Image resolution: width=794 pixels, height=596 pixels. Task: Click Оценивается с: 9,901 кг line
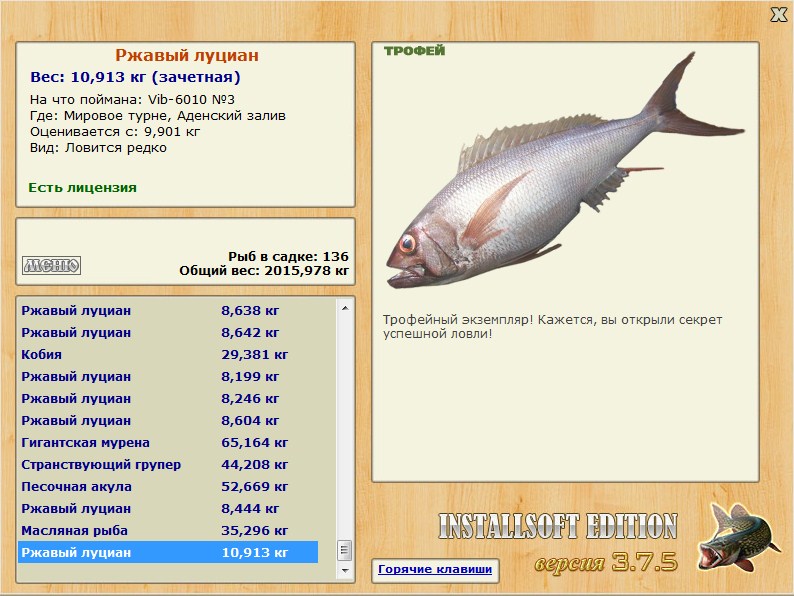pos(115,132)
